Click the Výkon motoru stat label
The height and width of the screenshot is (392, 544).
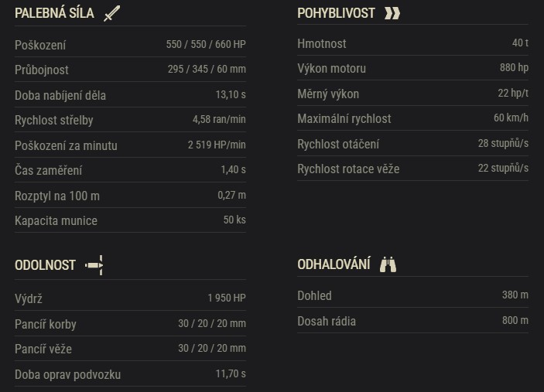[331, 68]
